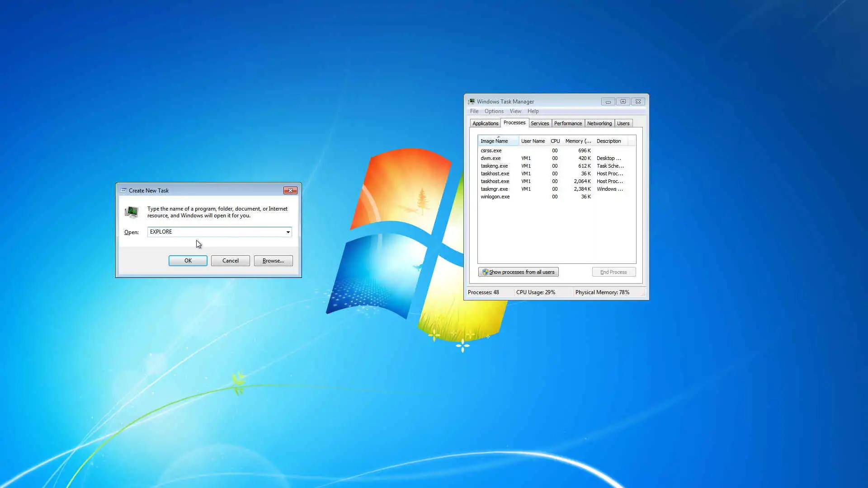Close the Windows Task Manager window
This screenshot has height=488, width=868.
(x=638, y=102)
